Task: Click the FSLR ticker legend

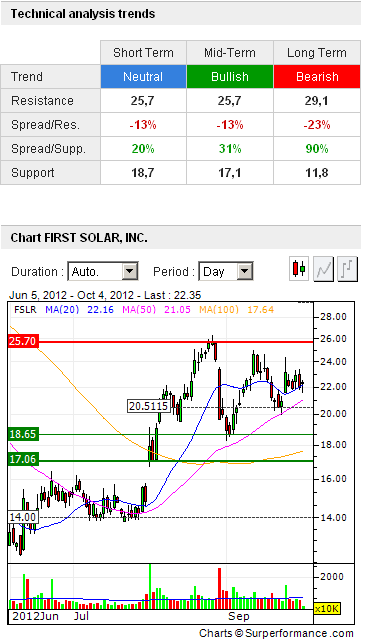Action: point(25,309)
